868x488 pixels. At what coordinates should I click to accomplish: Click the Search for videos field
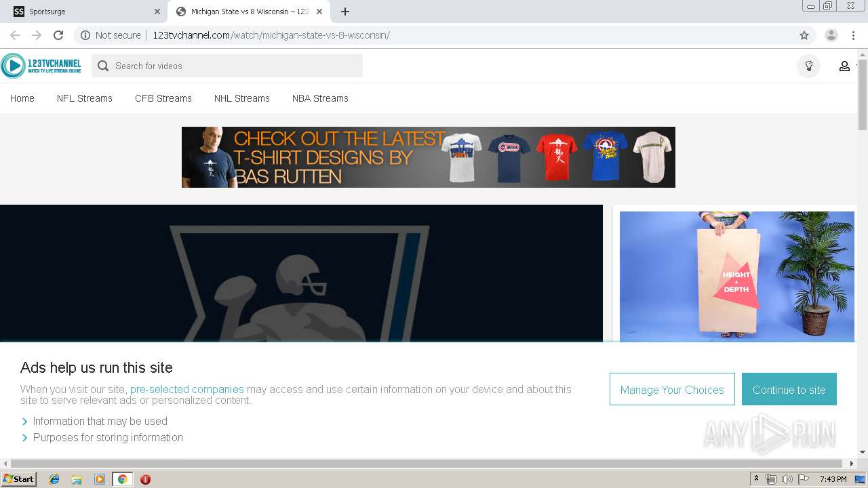pos(227,66)
